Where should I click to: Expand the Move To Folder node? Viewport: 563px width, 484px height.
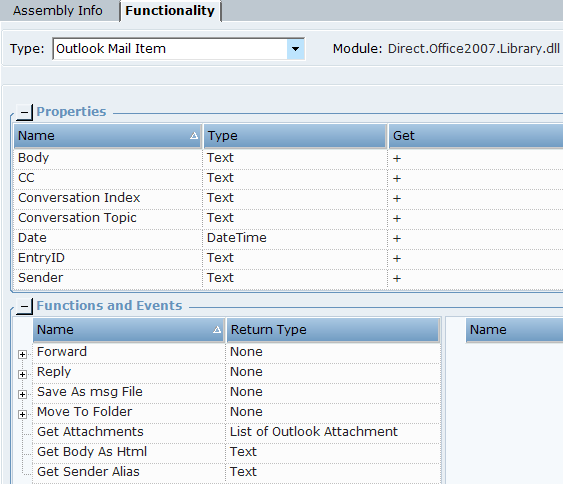(x=22, y=414)
